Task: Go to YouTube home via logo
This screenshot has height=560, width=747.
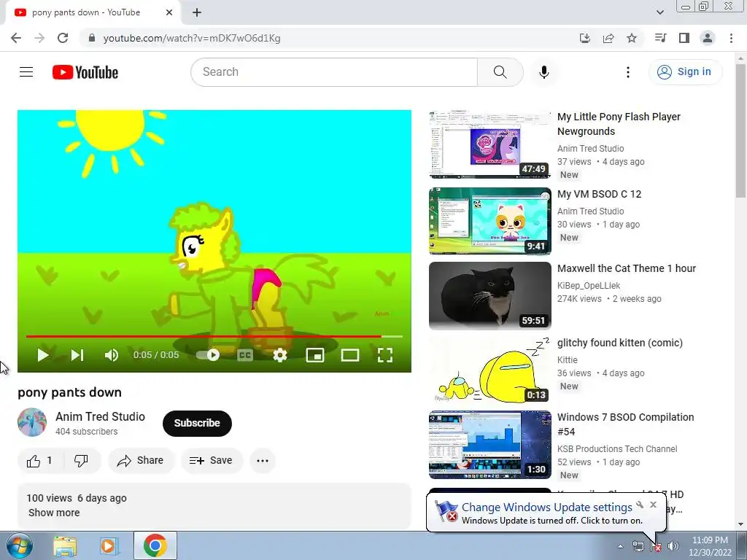Action: (x=85, y=72)
